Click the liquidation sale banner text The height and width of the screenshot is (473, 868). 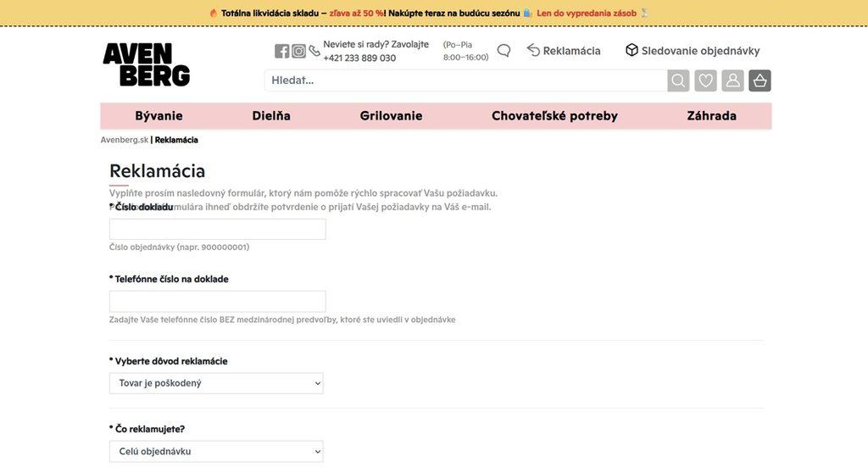tap(428, 14)
